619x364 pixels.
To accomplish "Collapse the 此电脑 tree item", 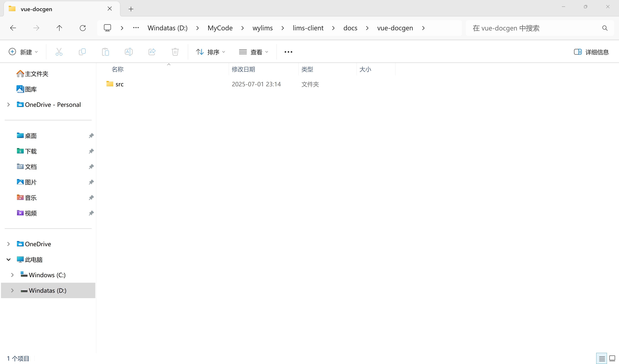I will (x=8, y=259).
